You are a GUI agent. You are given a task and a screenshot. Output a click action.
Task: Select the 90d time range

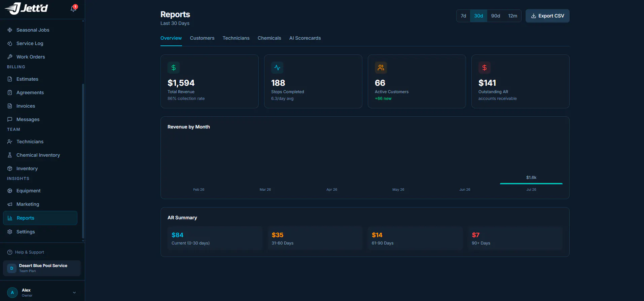(x=496, y=16)
